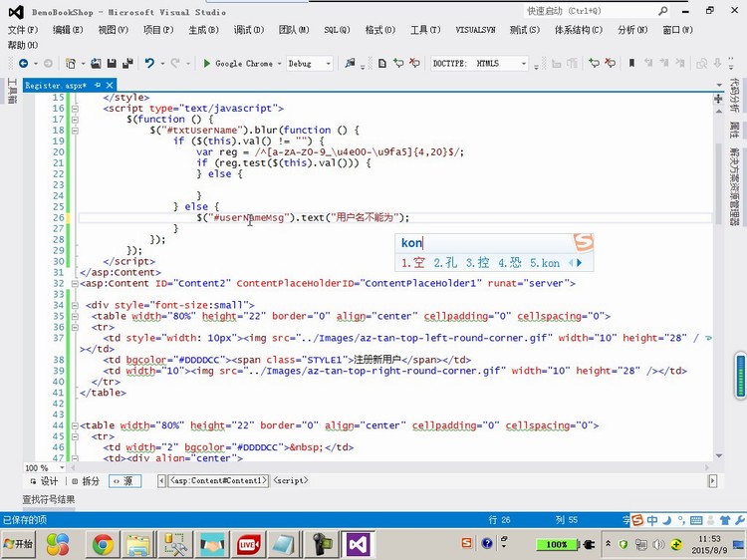The width and height of the screenshot is (747, 560).
Task: Click the volume speaker tray icon
Action: point(659,544)
